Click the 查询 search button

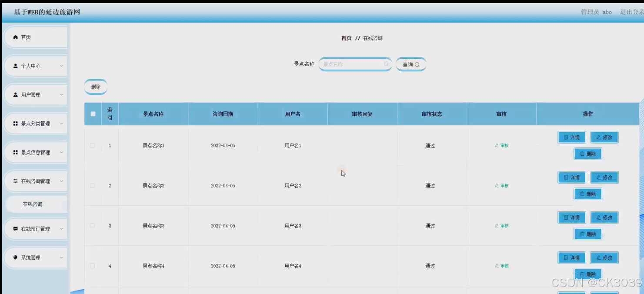pos(411,64)
